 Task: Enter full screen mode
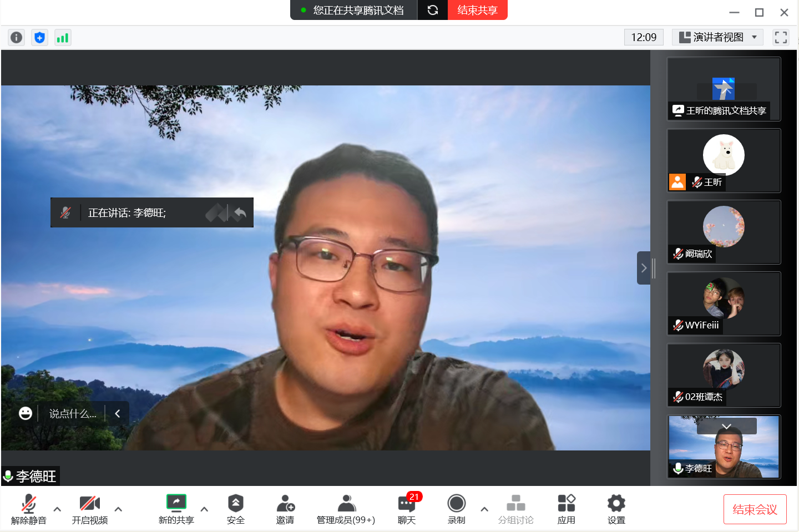point(781,38)
